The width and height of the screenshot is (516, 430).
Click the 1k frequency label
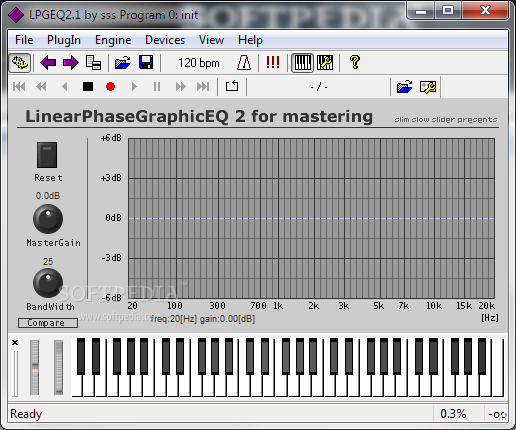tap(278, 306)
